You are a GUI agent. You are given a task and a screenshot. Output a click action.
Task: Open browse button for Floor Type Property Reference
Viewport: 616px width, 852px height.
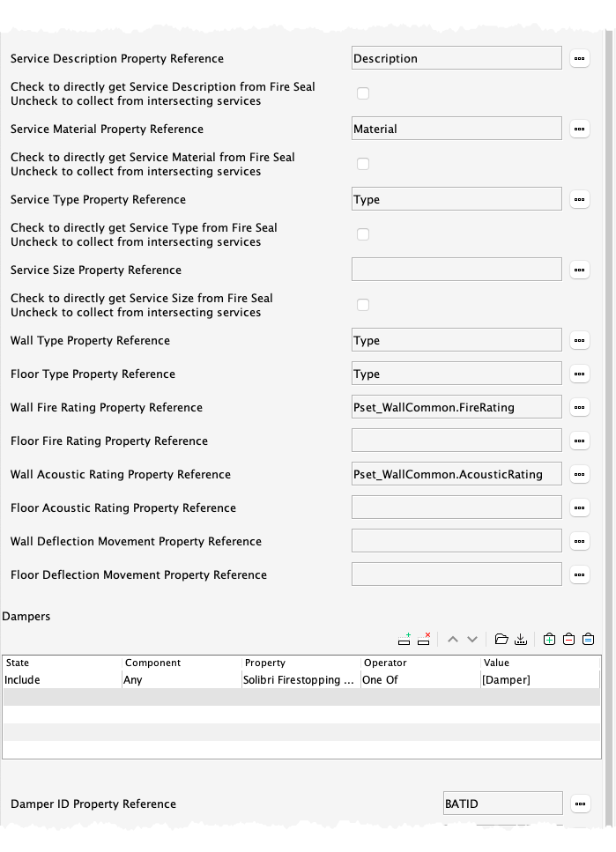coord(580,374)
